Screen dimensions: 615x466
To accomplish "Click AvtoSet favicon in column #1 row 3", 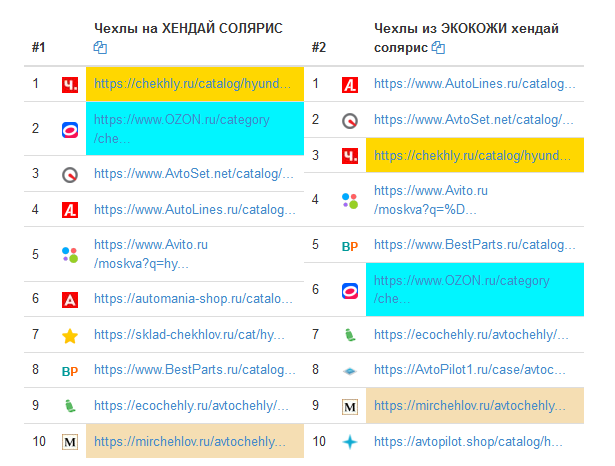I will tap(70, 175).
